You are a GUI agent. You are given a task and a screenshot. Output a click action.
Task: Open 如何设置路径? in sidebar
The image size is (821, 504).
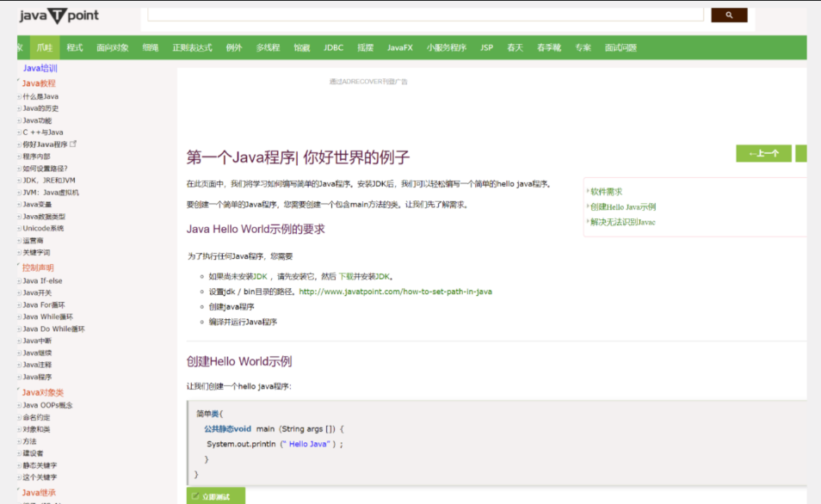pos(45,169)
